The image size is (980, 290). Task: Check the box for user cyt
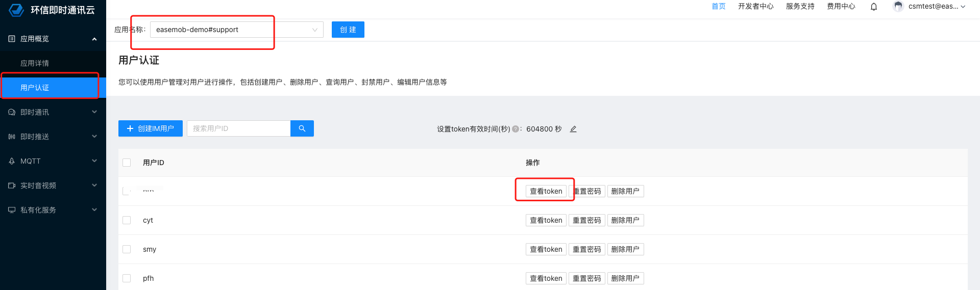click(x=127, y=220)
